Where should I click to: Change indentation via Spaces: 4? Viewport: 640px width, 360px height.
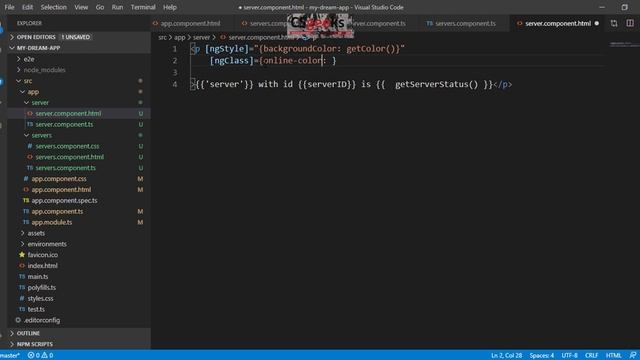pos(542,356)
